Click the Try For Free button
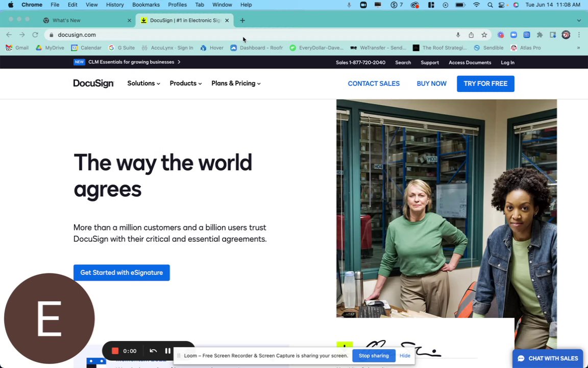 point(485,83)
